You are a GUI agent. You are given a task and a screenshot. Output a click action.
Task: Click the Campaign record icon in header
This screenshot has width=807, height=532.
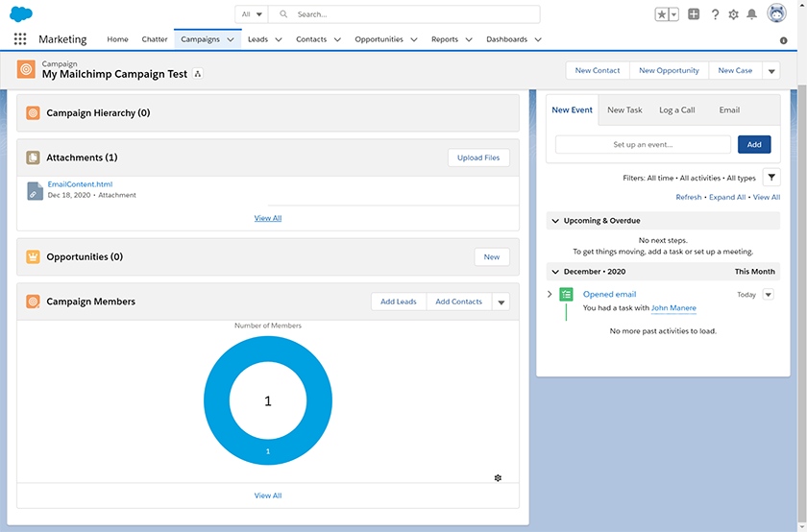click(x=26, y=69)
